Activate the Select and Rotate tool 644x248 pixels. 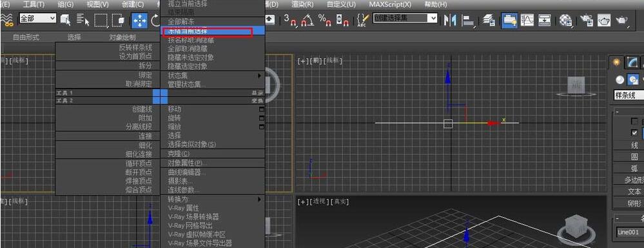click(155, 20)
